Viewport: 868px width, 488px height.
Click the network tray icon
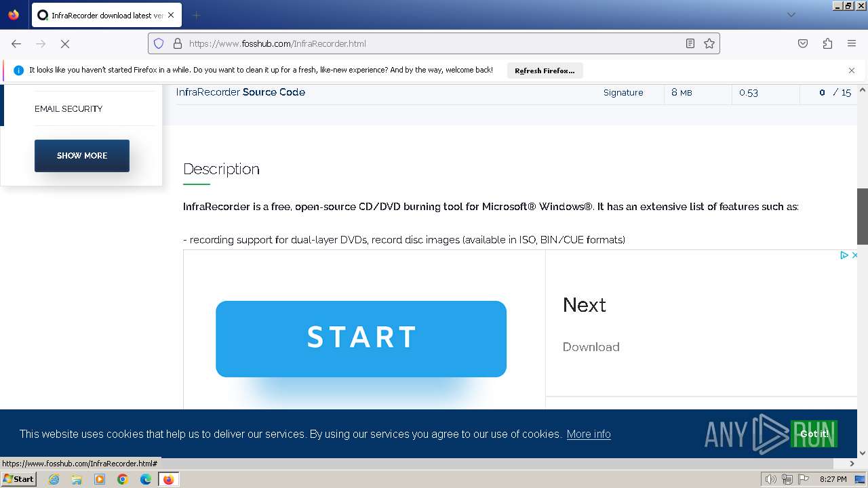(787, 479)
